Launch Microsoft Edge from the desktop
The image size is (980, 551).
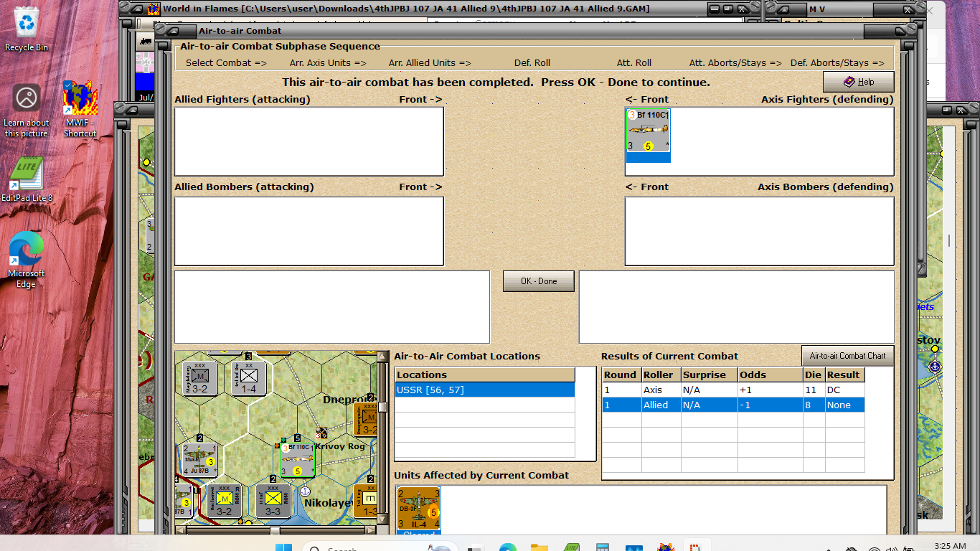click(x=27, y=260)
